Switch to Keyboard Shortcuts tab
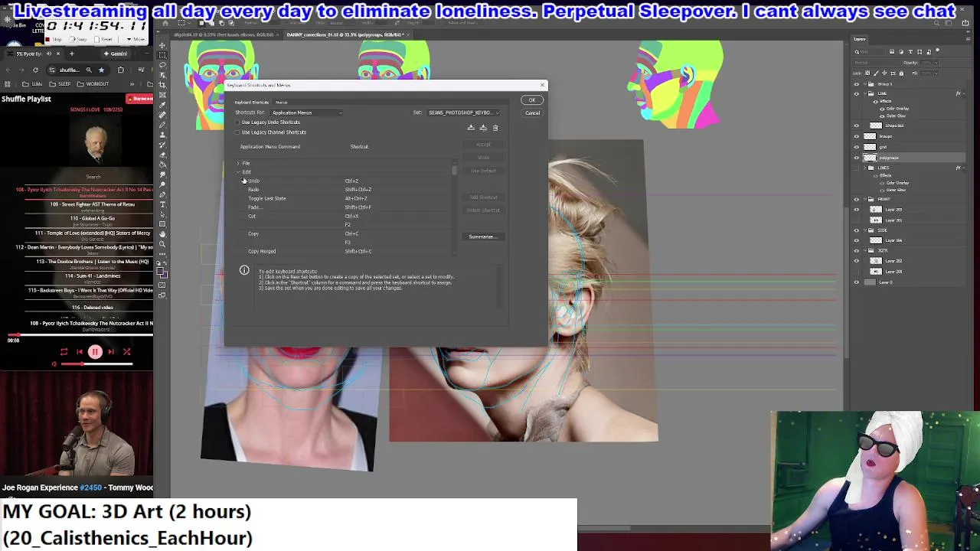 tap(252, 103)
